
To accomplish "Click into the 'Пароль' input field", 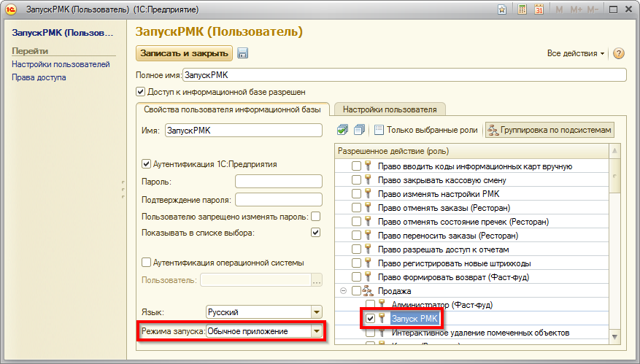I will (x=278, y=181).
